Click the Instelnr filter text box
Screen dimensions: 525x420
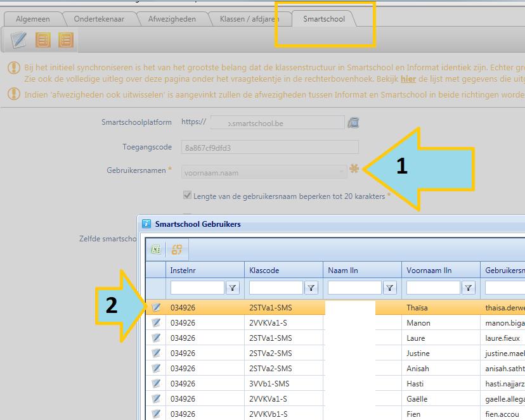[x=197, y=288]
